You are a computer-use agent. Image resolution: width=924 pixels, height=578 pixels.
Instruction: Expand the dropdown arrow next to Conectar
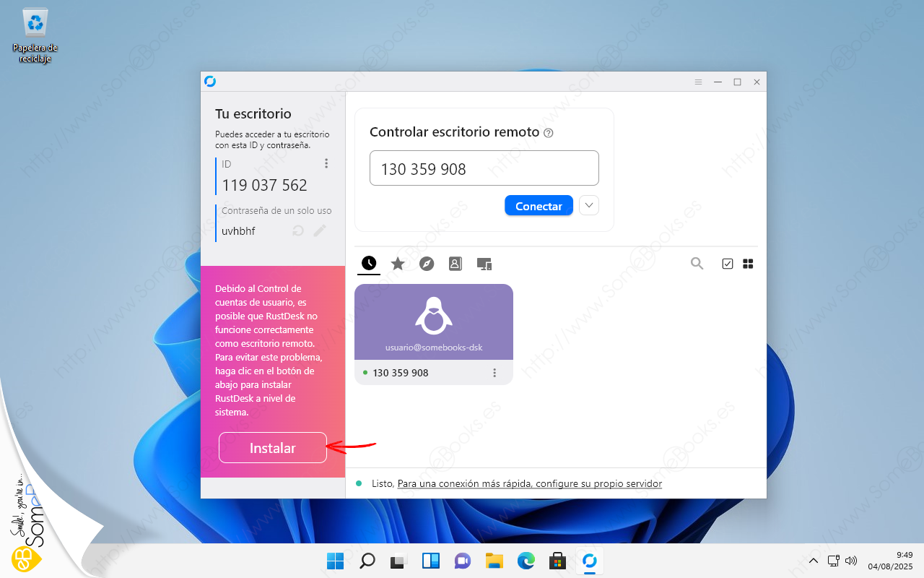pyautogui.click(x=590, y=206)
